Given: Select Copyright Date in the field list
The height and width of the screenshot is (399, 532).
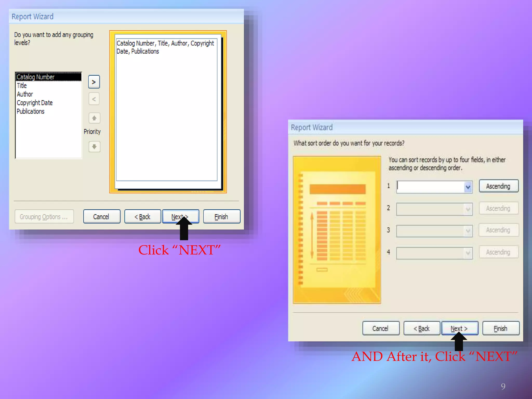Looking at the screenshot, I should tap(48, 103).
